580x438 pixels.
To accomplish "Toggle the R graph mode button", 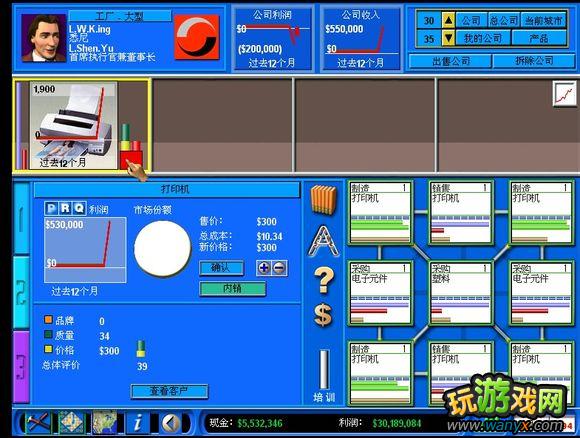I will tap(65, 208).
